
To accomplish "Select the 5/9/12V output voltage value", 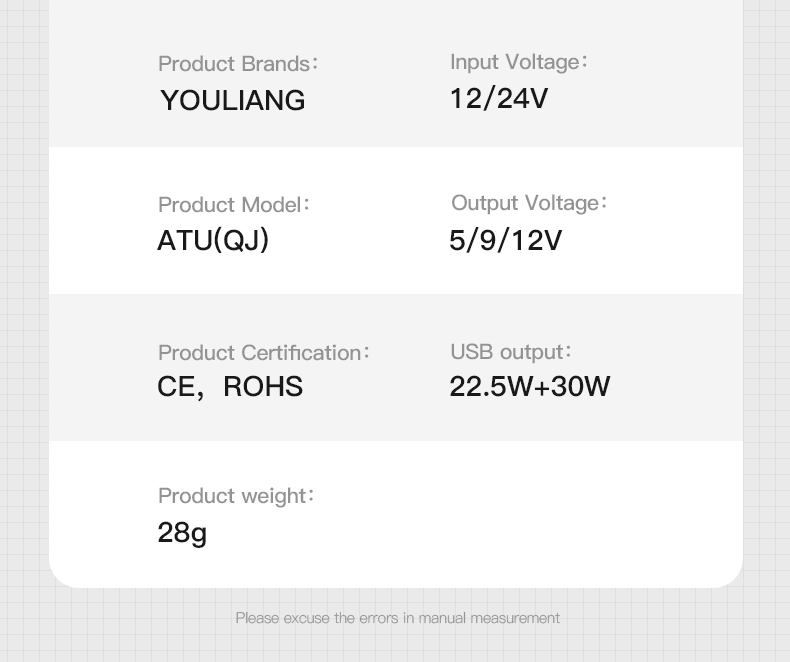I will tap(505, 241).
